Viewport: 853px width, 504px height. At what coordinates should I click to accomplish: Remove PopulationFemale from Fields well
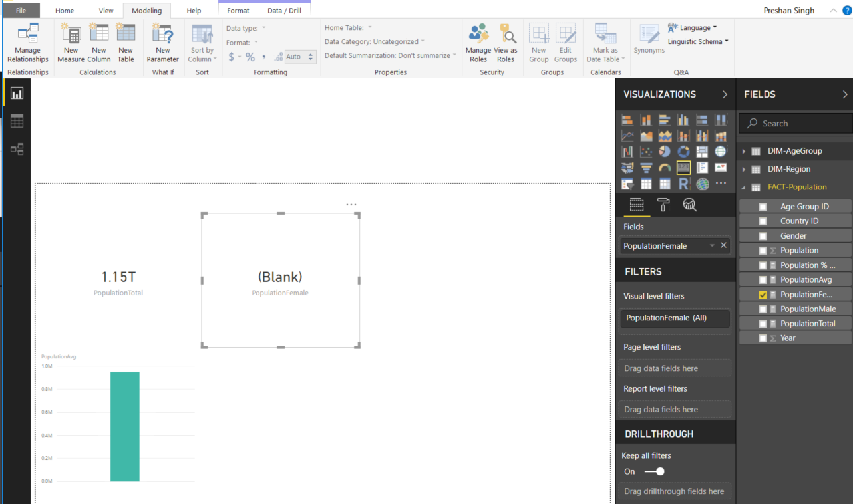724,246
